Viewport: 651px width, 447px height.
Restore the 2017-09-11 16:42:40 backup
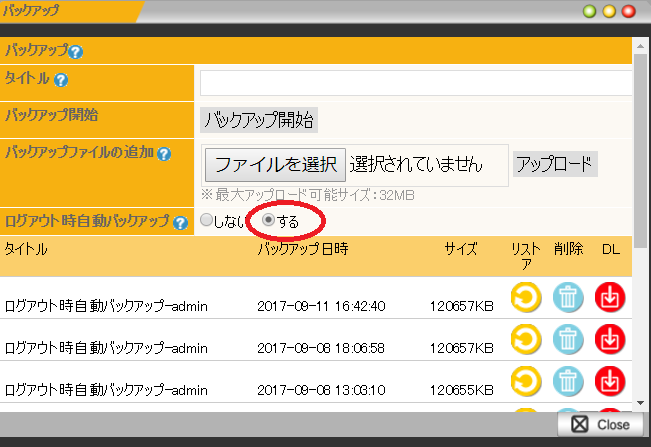(526, 297)
